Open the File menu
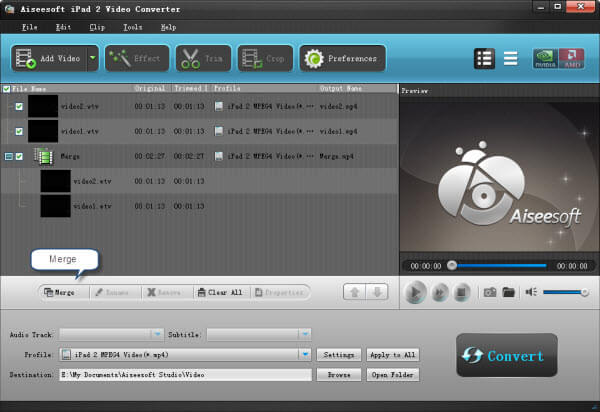 [x=29, y=27]
